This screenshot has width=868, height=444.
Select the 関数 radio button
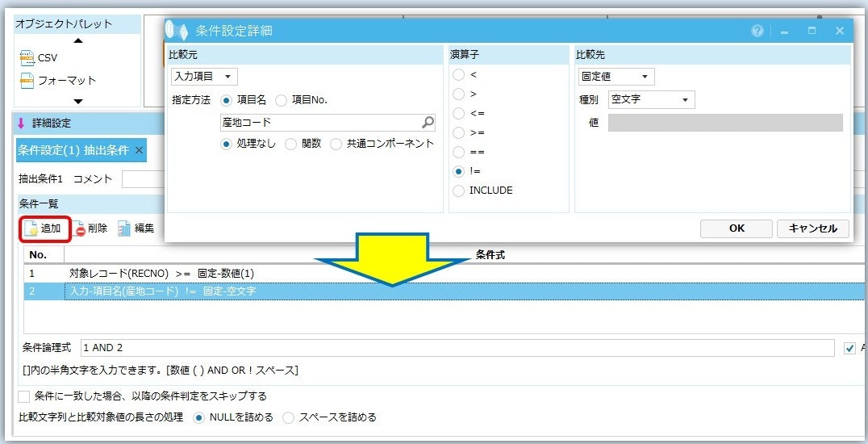tap(290, 145)
